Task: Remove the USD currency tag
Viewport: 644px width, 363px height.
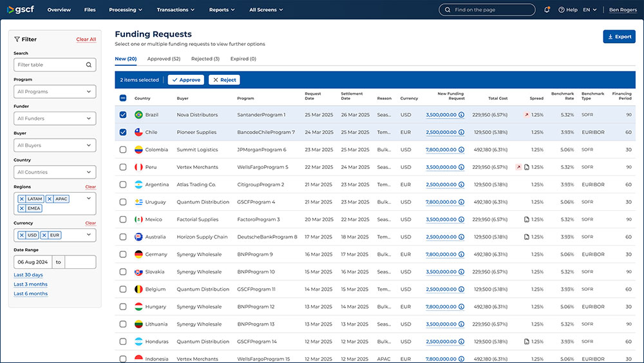Action: [22, 235]
